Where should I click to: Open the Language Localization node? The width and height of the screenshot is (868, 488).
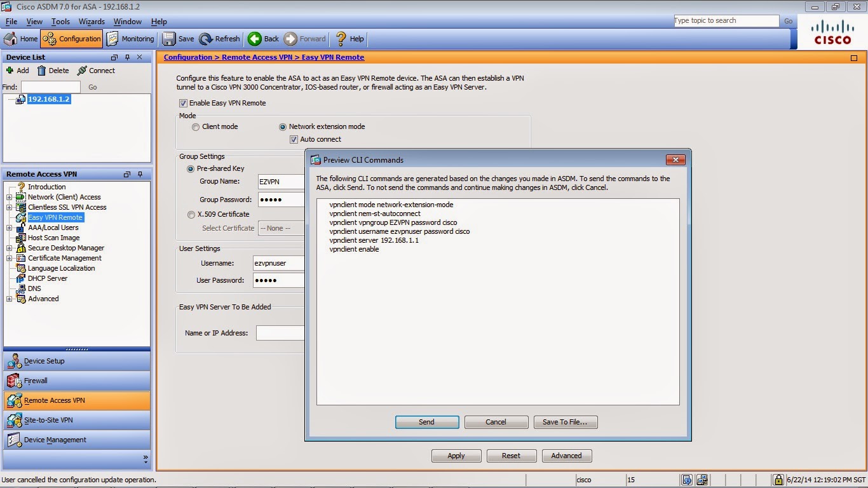point(61,268)
